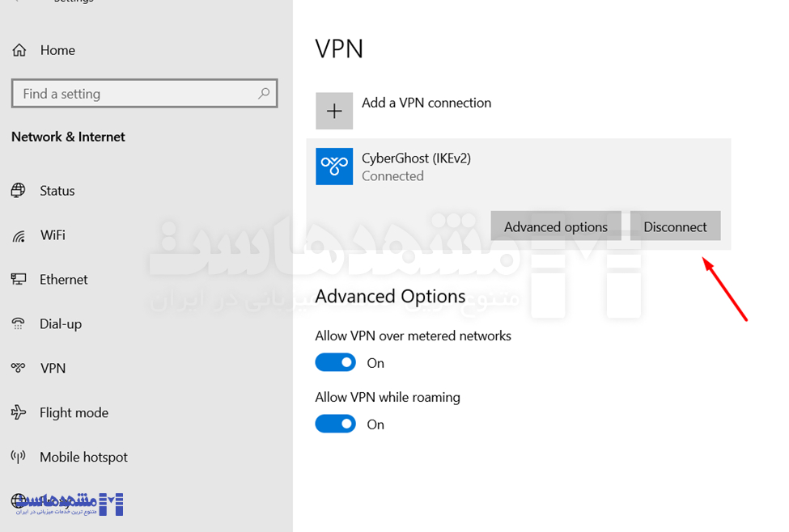Disable Allow VPN while roaming switch

[x=336, y=424]
